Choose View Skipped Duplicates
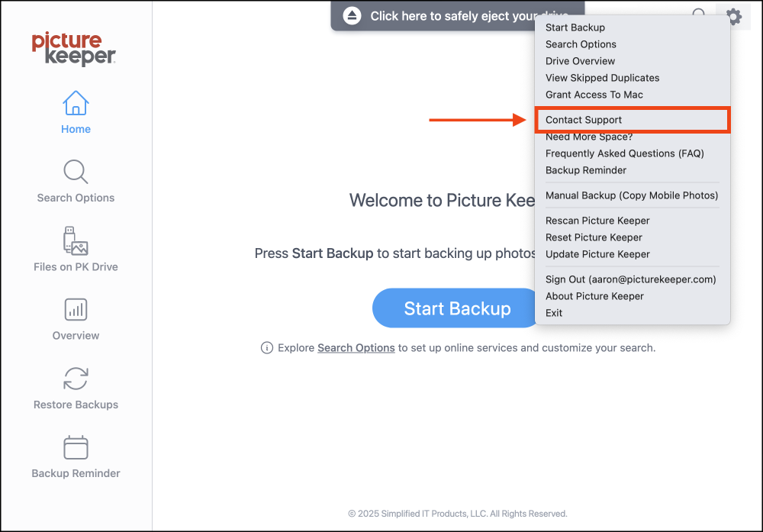The height and width of the screenshot is (532, 763). (x=602, y=78)
